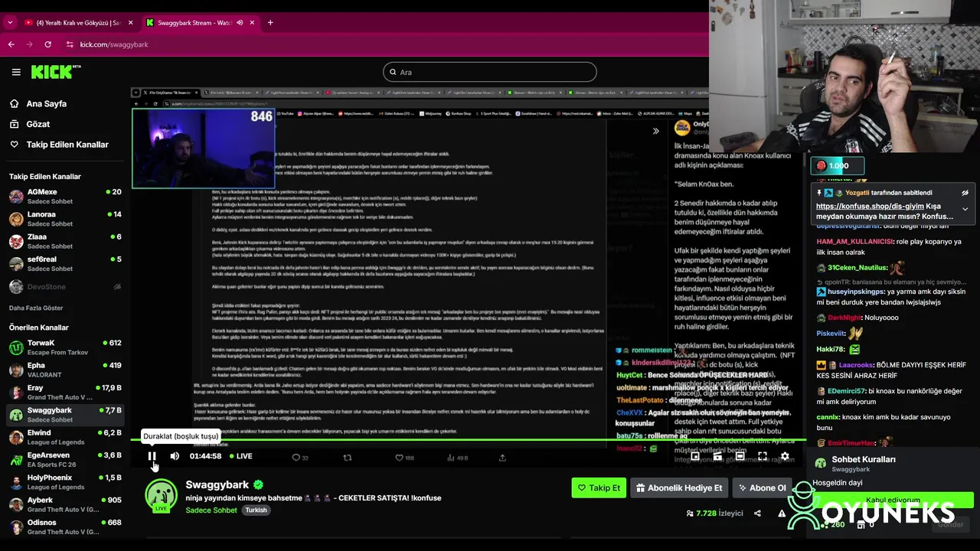
Task: Click the 1.000 badge above chat
Action: click(x=838, y=165)
